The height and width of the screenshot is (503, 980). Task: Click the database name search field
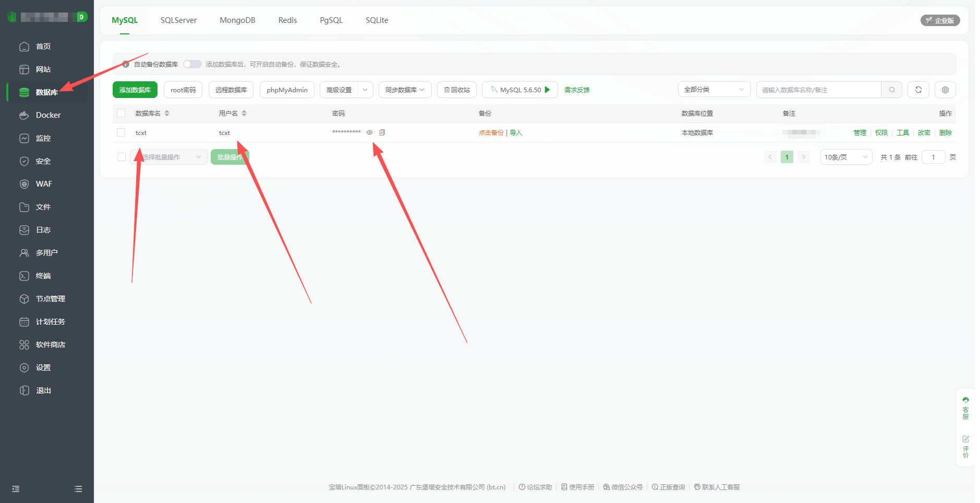tap(818, 90)
